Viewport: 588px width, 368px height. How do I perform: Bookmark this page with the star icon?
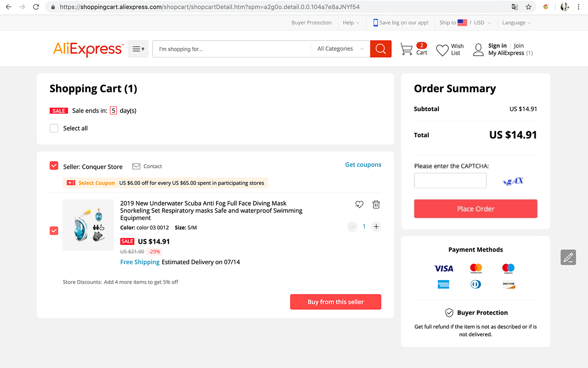(x=529, y=7)
